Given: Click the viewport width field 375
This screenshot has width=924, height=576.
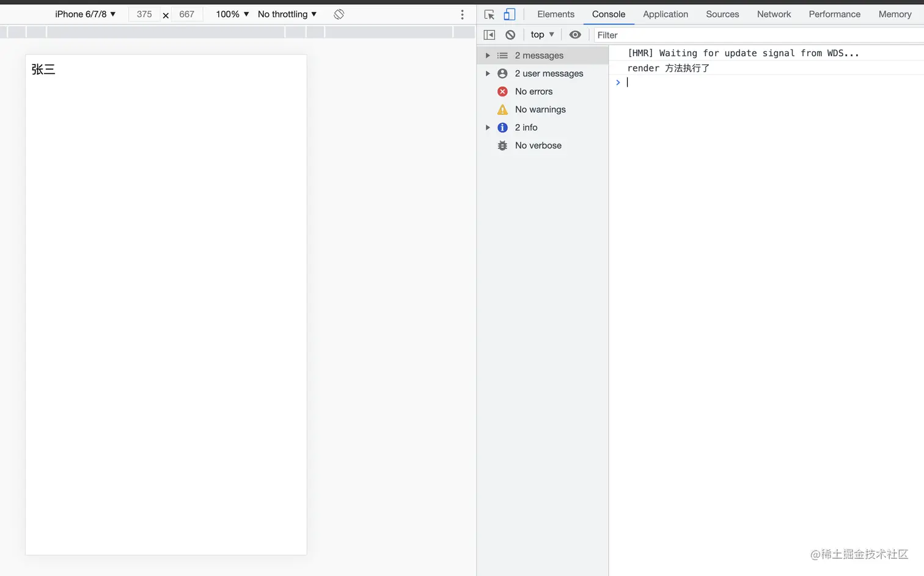Looking at the screenshot, I should pyautogui.click(x=144, y=14).
